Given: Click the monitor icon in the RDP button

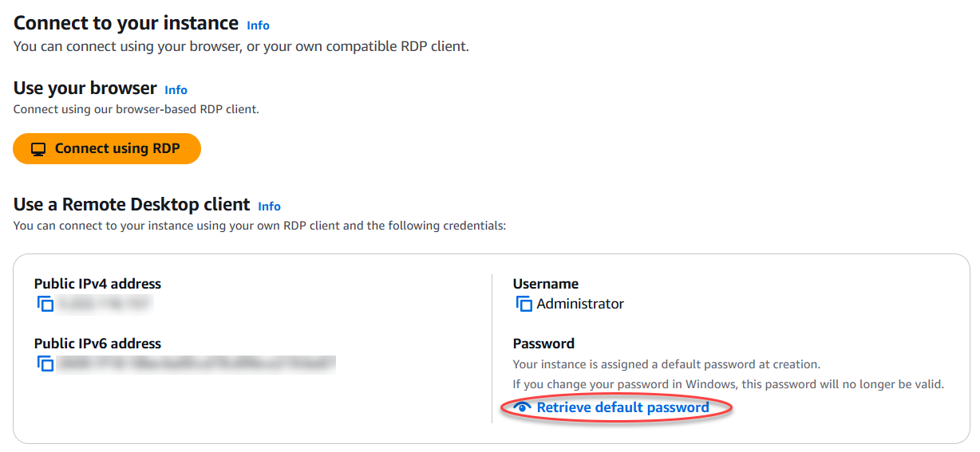Looking at the screenshot, I should click(38, 149).
